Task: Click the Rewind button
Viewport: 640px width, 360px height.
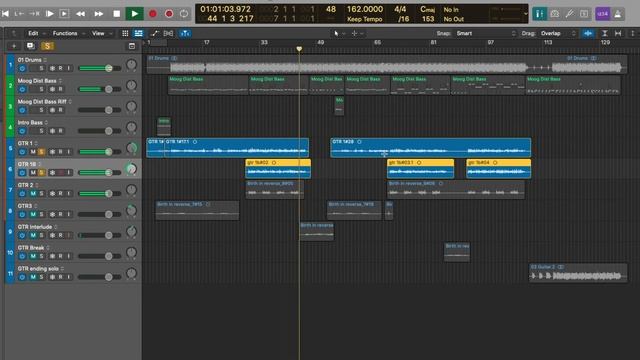Action: click(x=81, y=14)
